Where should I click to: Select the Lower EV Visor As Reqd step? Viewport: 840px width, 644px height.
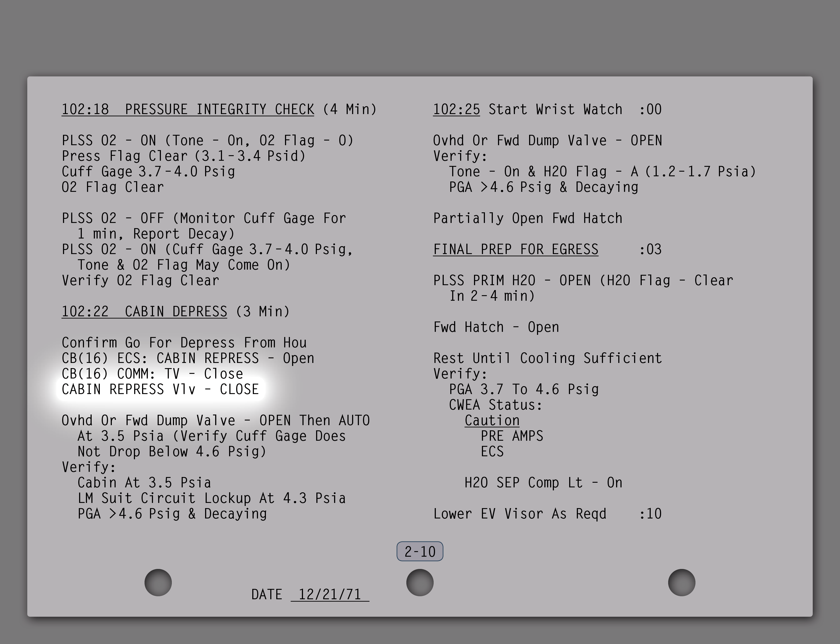point(520,514)
